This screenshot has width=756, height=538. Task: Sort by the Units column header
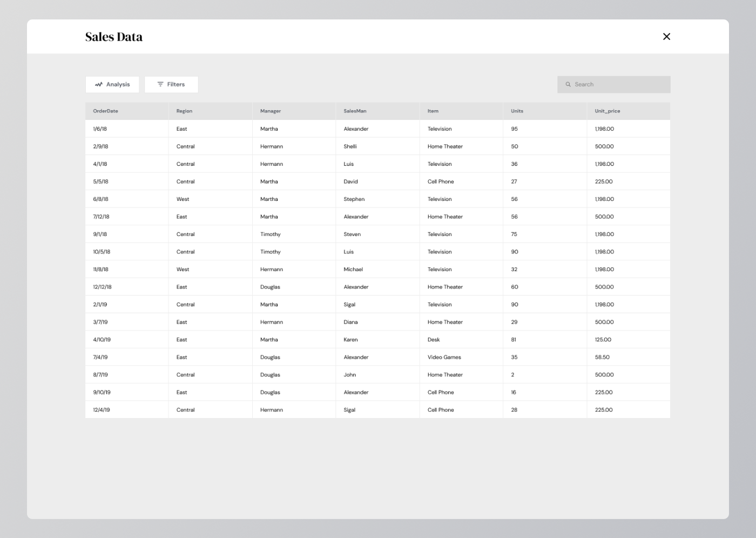[516, 111]
